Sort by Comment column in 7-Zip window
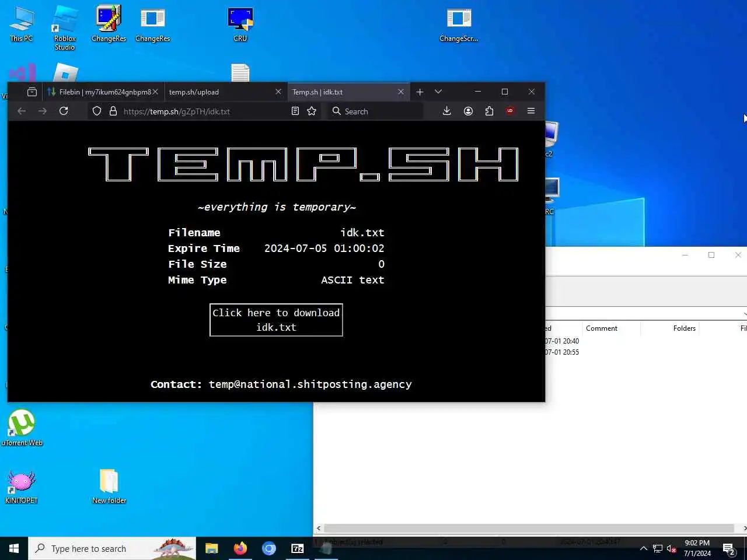The height and width of the screenshot is (560, 747). point(610,328)
